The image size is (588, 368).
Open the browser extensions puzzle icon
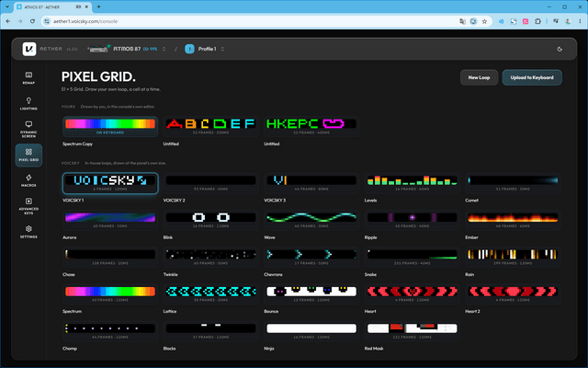[x=537, y=21]
